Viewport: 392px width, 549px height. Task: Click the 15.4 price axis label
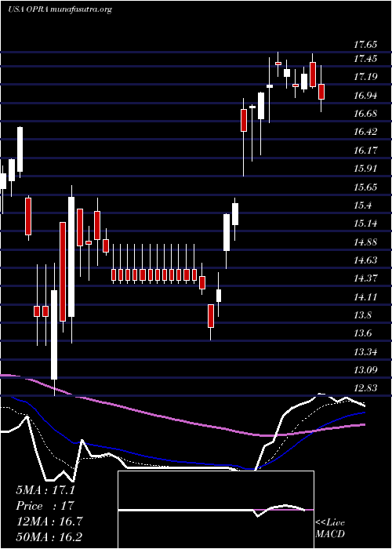click(x=362, y=205)
